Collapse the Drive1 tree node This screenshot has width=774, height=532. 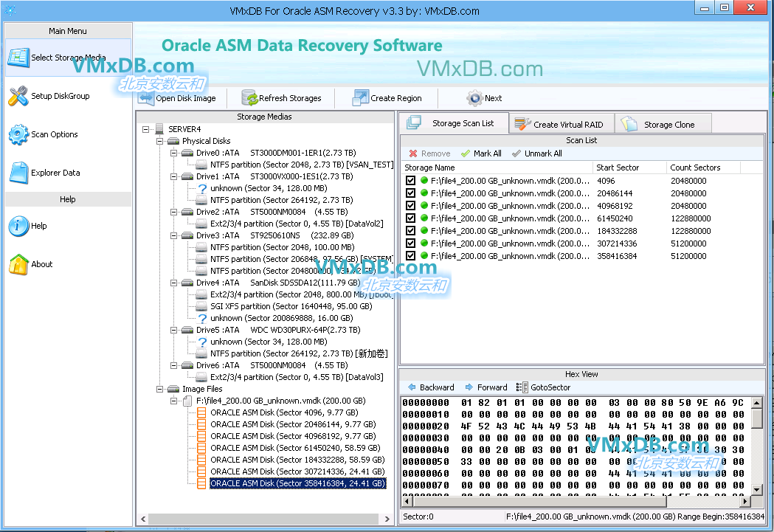173,176
